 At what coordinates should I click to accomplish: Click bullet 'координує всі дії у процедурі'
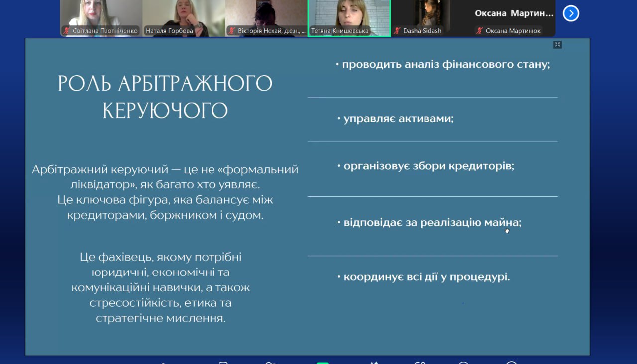tap(424, 277)
